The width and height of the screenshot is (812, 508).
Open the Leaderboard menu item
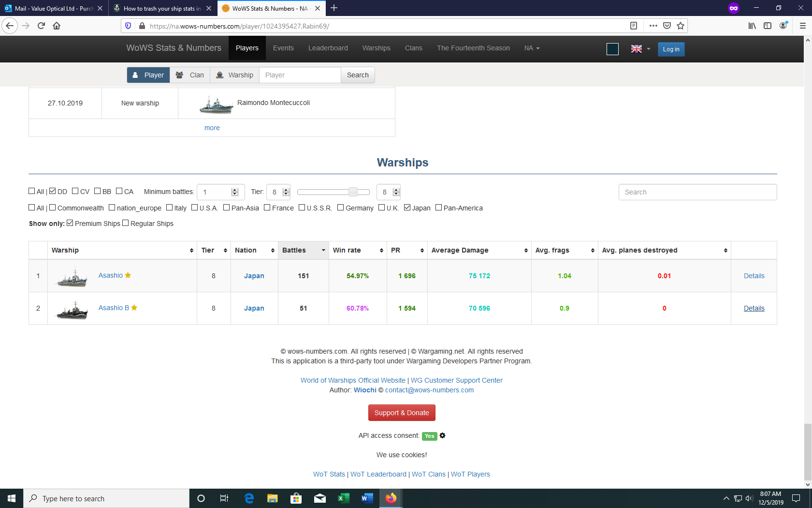point(328,48)
